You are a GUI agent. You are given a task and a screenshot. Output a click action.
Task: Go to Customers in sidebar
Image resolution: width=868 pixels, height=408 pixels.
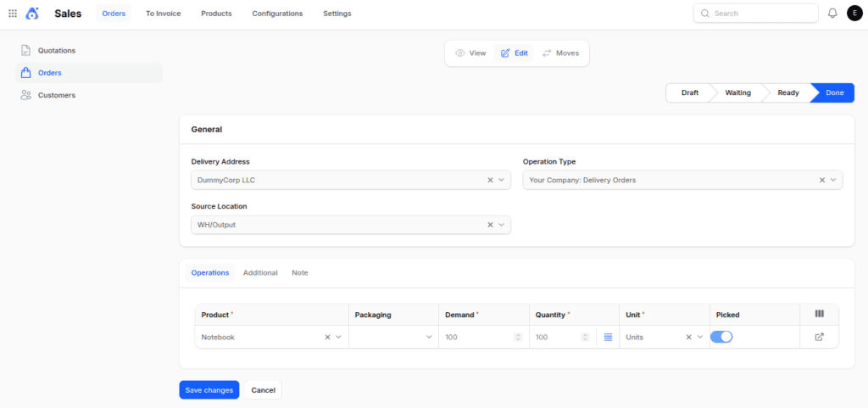[89, 95]
